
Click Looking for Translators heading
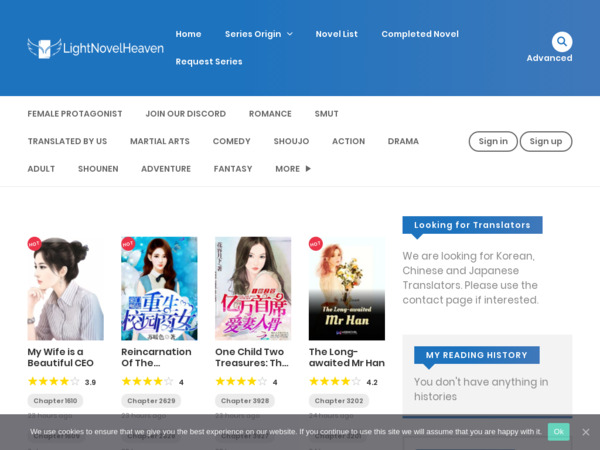click(472, 225)
